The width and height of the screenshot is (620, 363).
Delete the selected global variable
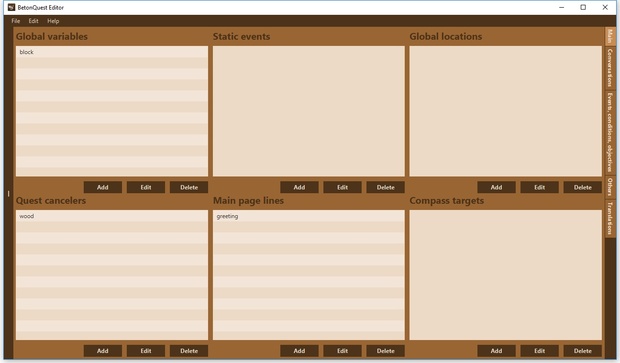189,187
